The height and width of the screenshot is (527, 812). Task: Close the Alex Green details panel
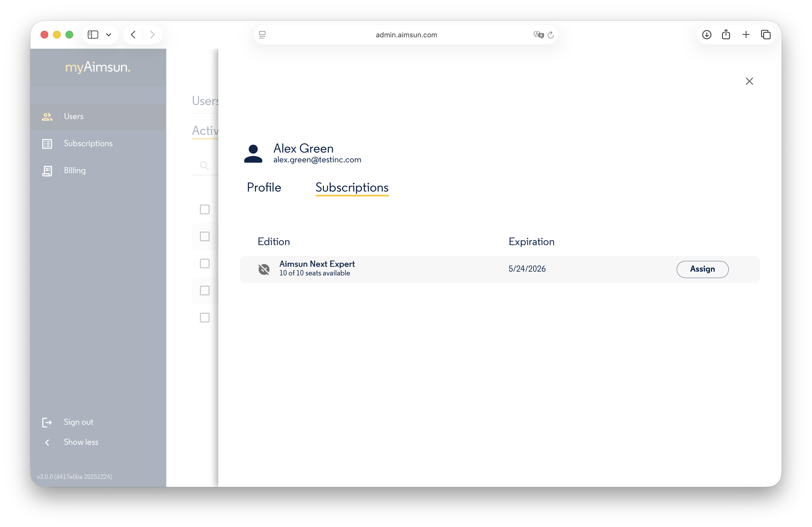[749, 81]
